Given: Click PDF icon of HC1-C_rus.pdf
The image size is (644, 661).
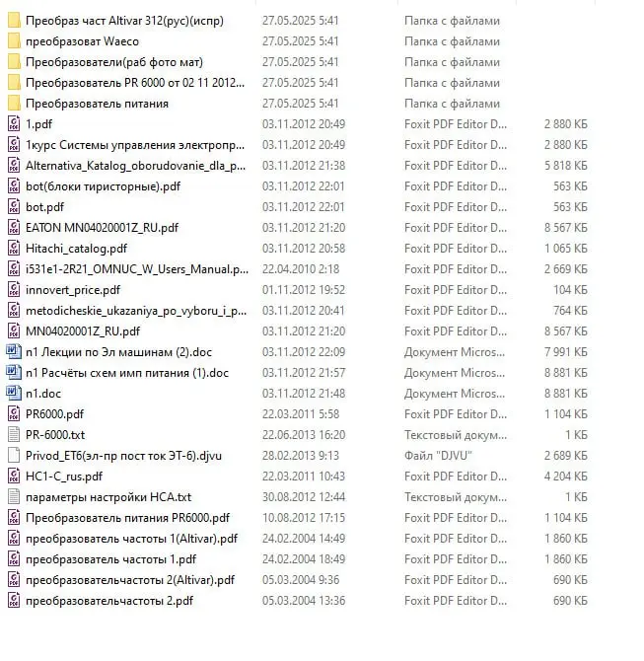Looking at the screenshot, I should click(x=14, y=476).
